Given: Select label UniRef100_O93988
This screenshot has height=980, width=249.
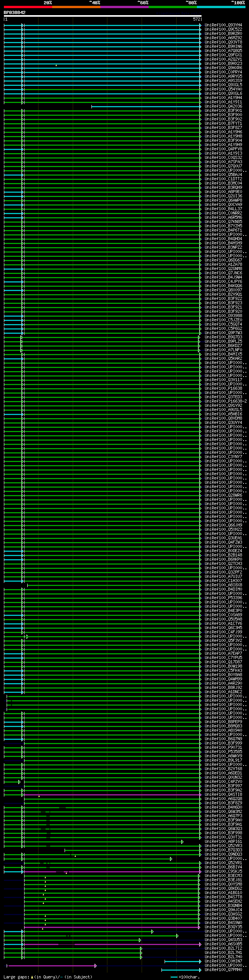Looking at the screenshot, I should pos(223,316).
